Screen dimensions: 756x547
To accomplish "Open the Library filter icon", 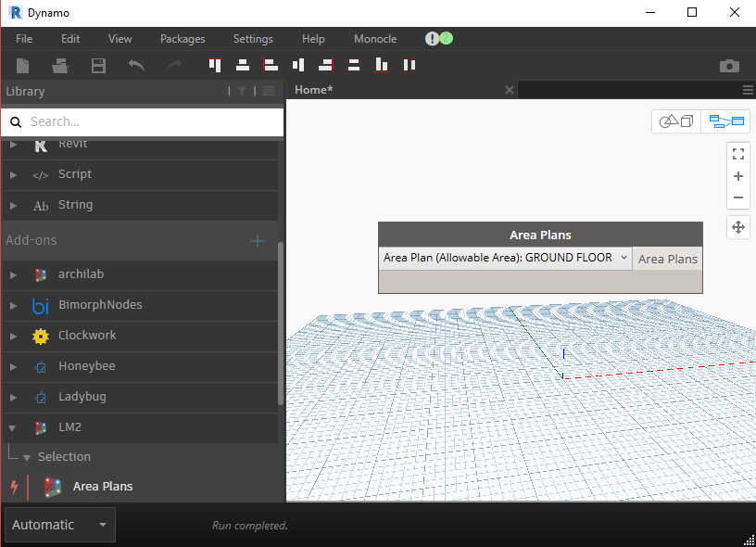I will tap(241, 91).
